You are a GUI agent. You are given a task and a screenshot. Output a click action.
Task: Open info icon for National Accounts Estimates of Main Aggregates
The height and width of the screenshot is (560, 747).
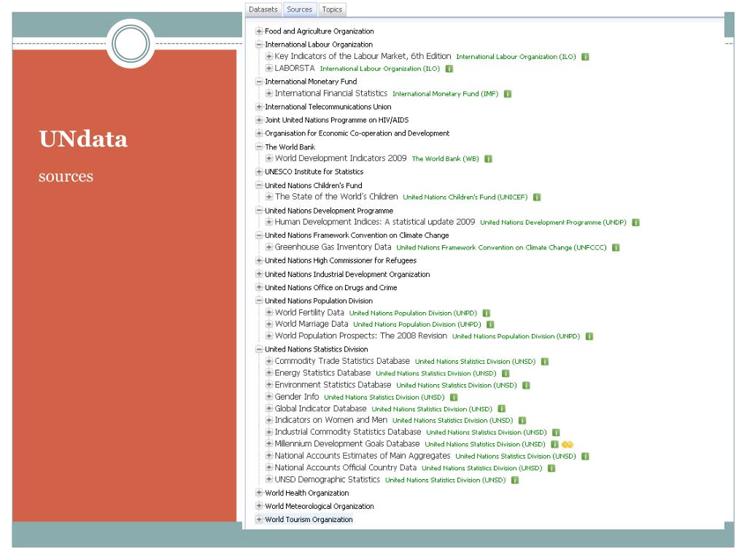pyautogui.click(x=585, y=456)
